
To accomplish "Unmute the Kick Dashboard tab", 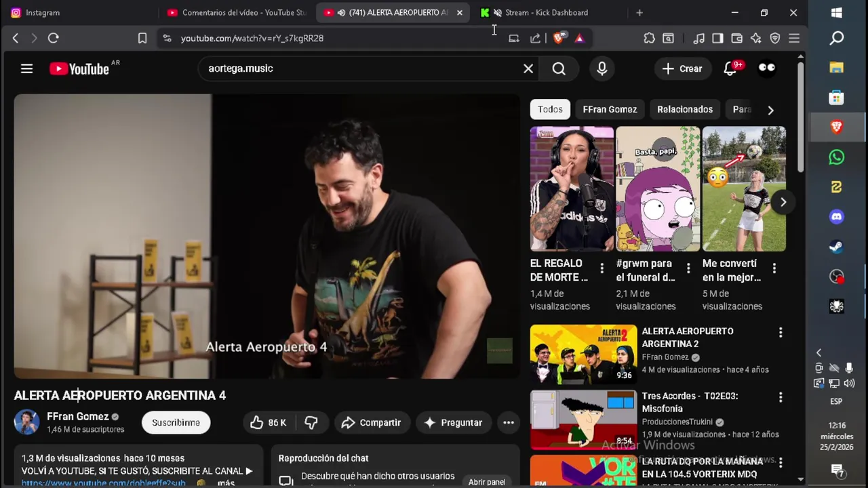I will [498, 12].
